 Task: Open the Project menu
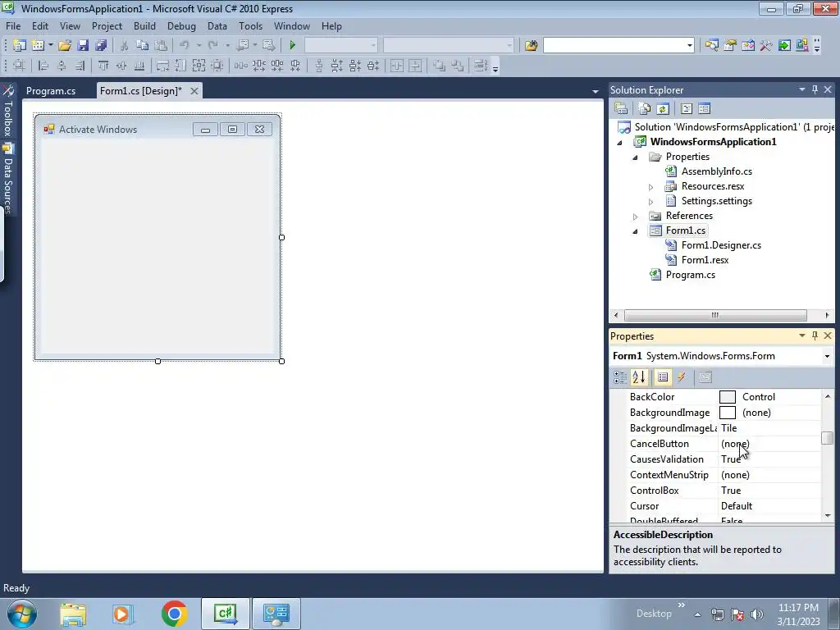pyautogui.click(x=107, y=25)
